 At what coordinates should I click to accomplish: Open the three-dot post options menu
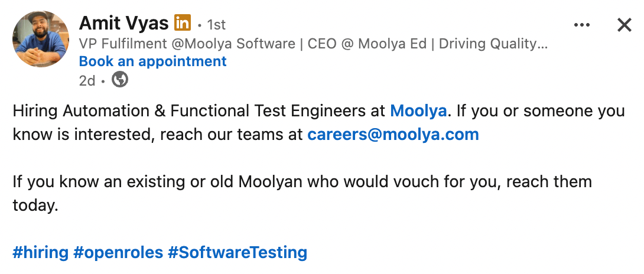coord(582,25)
